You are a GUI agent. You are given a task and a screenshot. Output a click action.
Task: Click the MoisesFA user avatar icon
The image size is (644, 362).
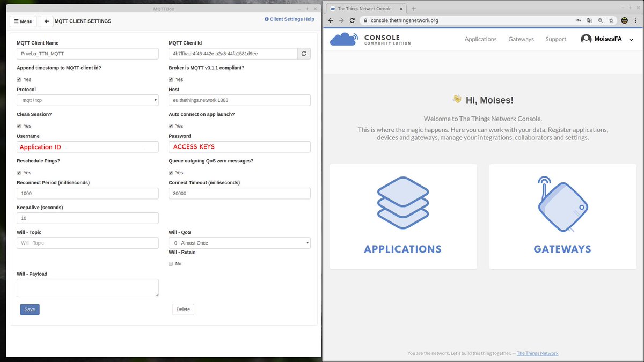pos(586,39)
